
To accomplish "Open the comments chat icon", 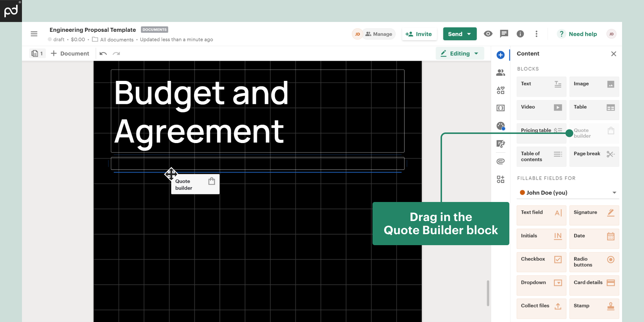I will (504, 34).
